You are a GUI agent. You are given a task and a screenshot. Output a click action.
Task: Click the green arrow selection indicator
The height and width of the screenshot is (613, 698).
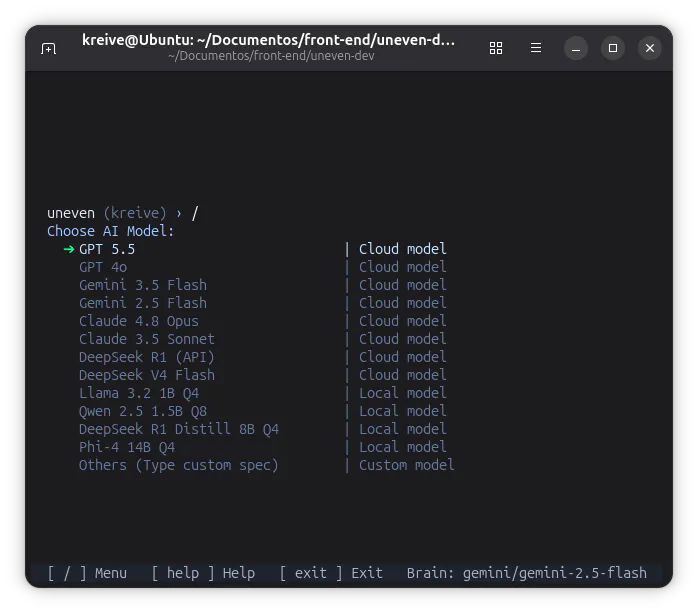69,249
